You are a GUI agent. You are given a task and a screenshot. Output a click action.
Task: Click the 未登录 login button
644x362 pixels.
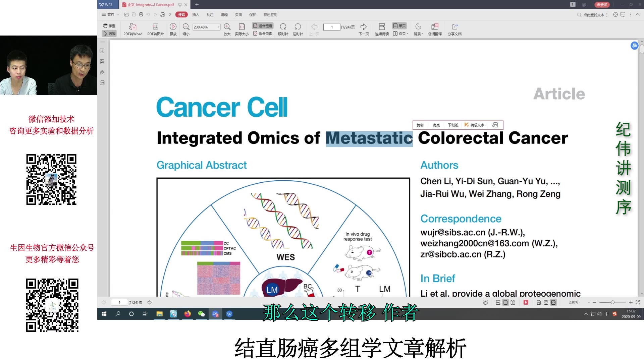602,5
